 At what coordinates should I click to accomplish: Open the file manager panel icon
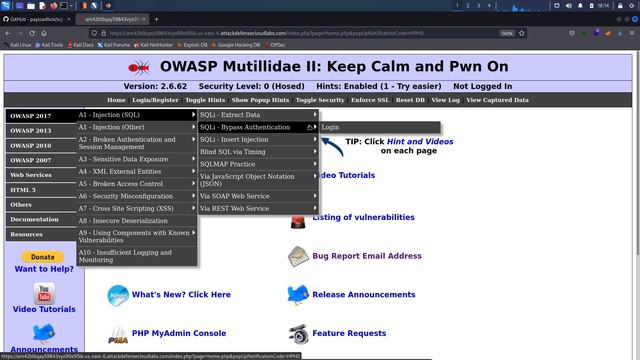[31, 6]
